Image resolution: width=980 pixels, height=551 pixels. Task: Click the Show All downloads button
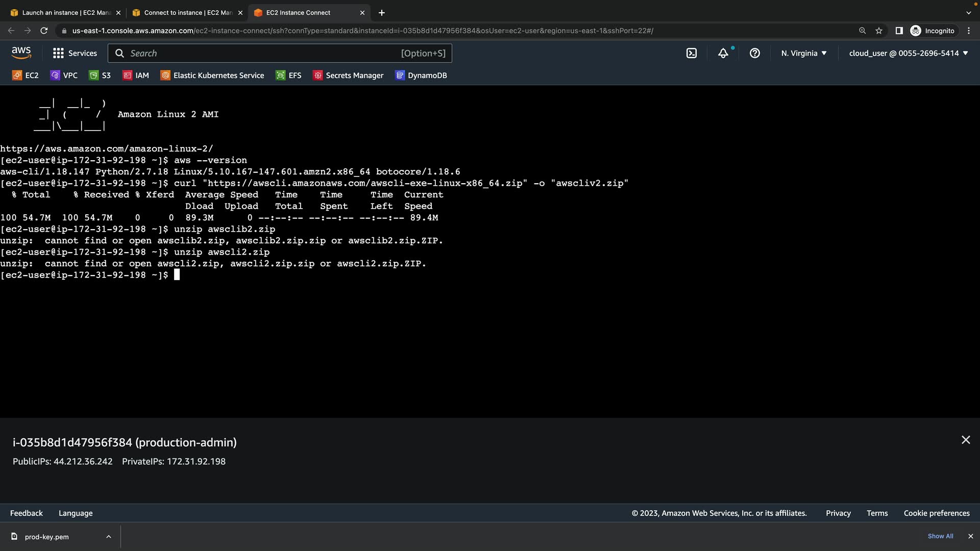pyautogui.click(x=940, y=536)
